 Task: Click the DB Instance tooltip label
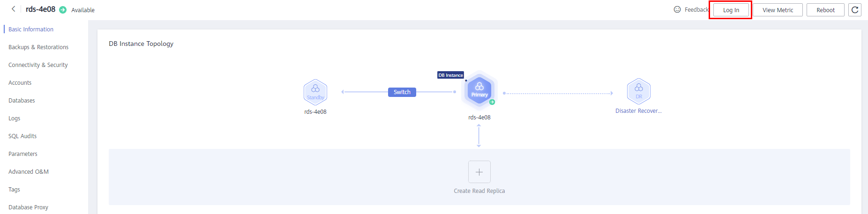[x=450, y=75]
